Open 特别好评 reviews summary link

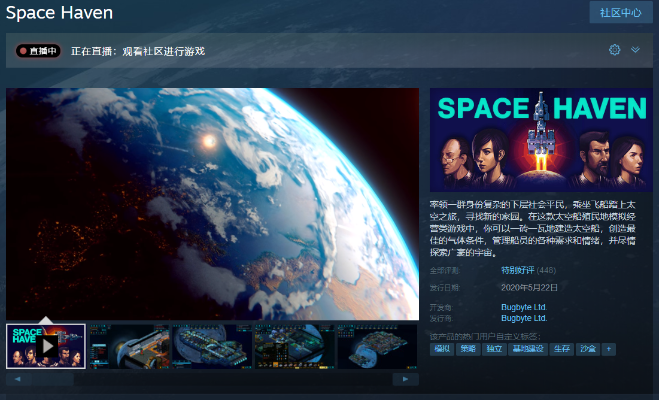tap(517, 270)
